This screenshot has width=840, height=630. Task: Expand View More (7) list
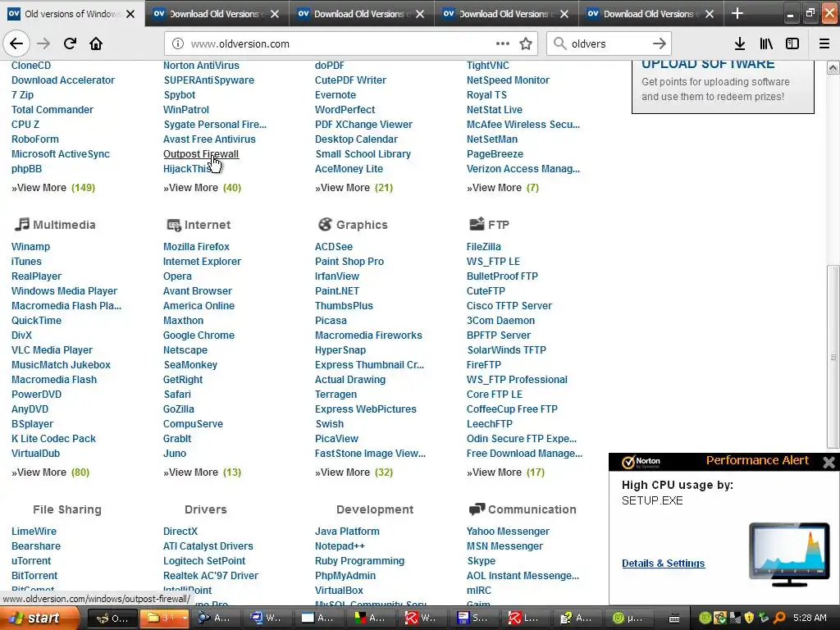pos(503,188)
